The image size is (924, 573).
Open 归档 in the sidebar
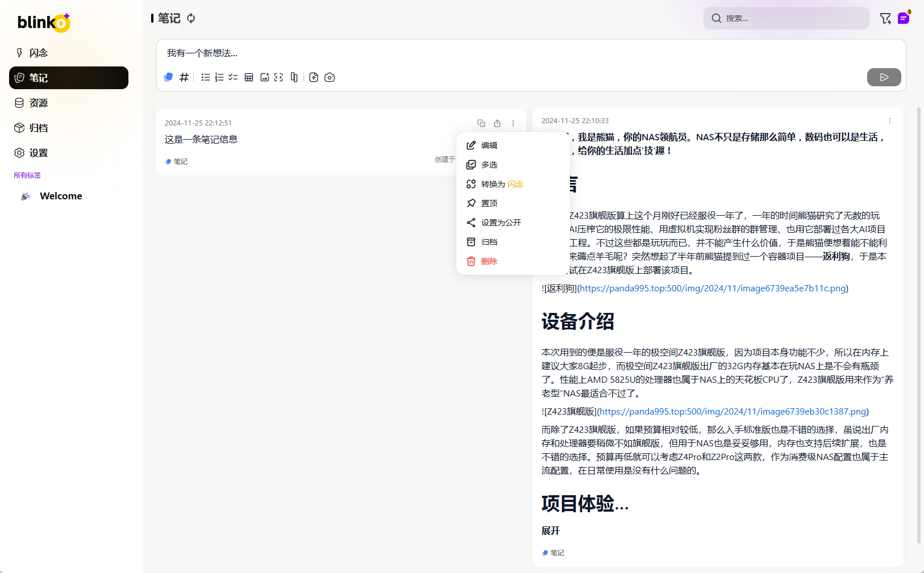point(69,128)
